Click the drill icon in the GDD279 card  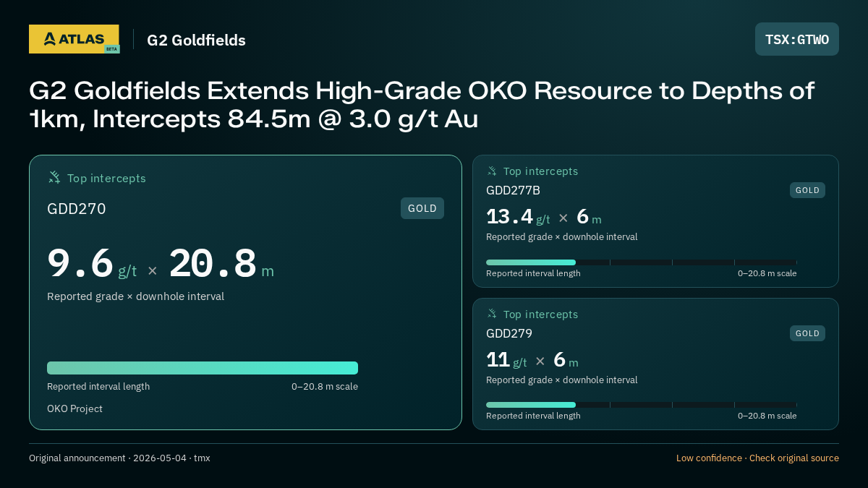[x=492, y=314]
